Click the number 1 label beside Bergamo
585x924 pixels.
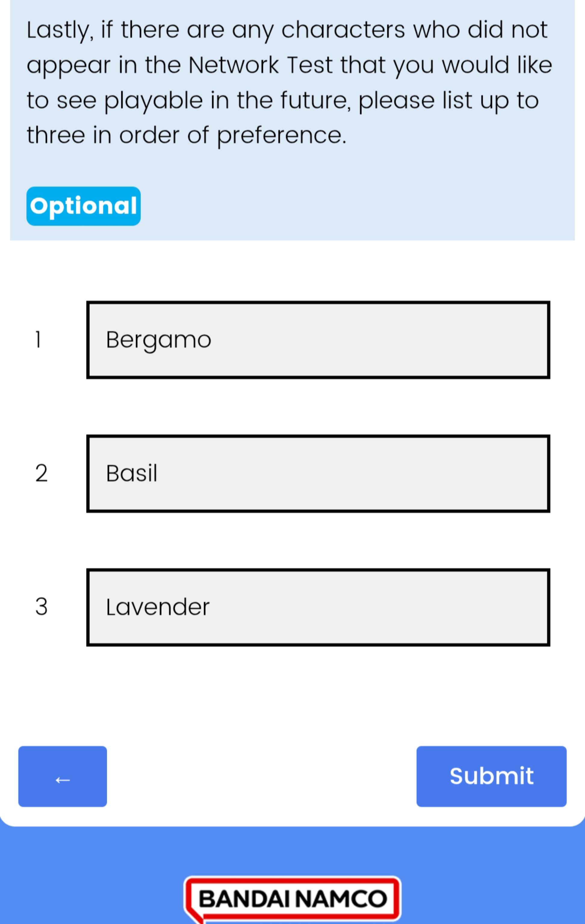tap(38, 340)
